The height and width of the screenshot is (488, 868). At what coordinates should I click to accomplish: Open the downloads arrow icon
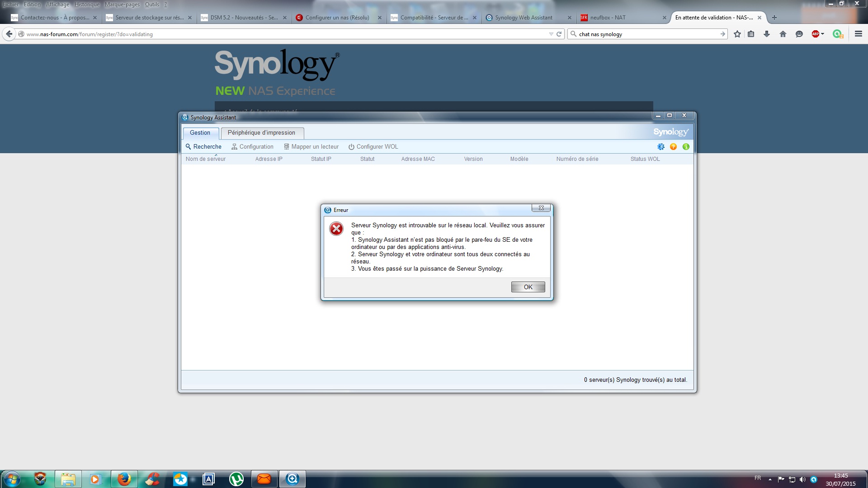coord(767,34)
